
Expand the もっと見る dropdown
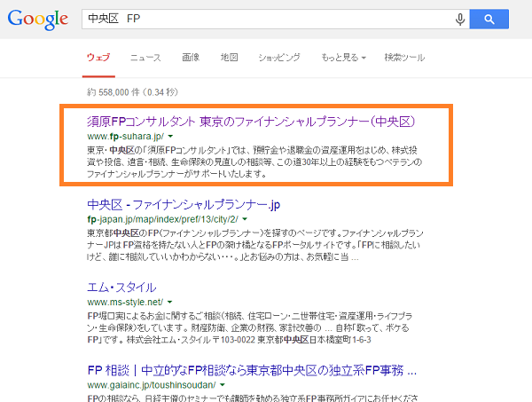[344, 58]
